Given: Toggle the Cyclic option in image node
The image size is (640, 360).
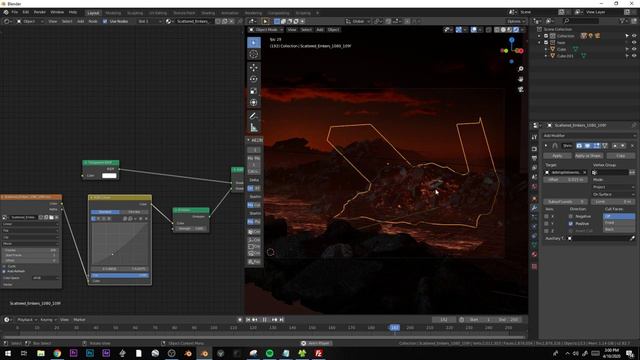Looking at the screenshot, I should pyautogui.click(x=4, y=266).
